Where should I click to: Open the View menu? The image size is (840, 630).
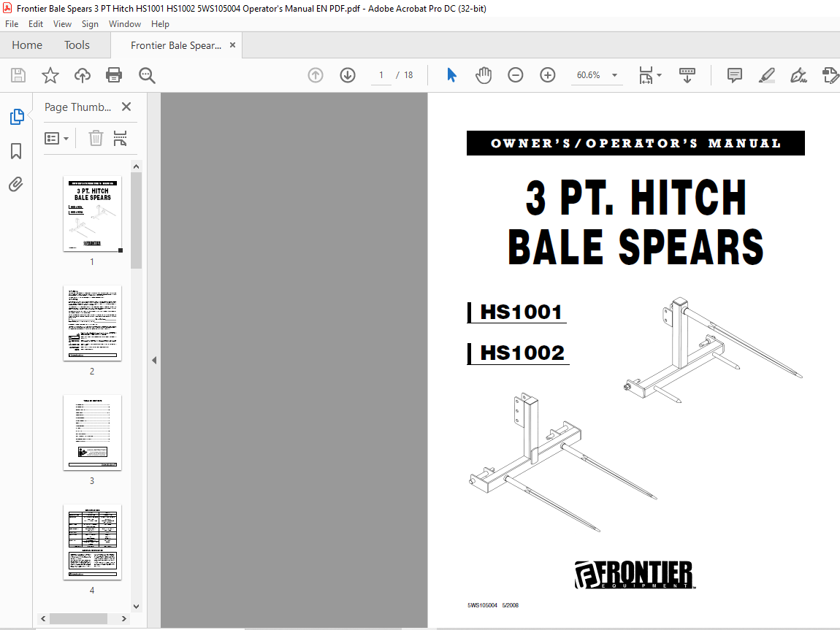(x=62, y=24)
